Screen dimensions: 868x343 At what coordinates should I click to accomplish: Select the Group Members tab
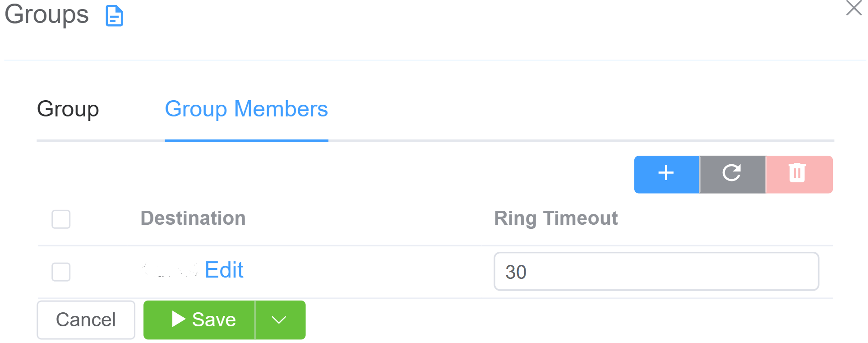(x=246, y=109)
